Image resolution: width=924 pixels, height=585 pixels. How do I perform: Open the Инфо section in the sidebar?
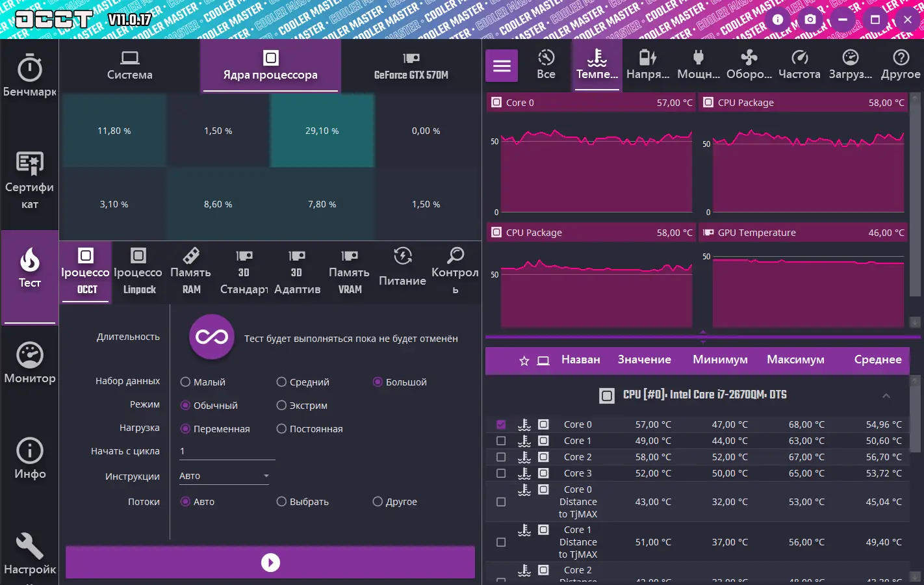click(29, 459)
